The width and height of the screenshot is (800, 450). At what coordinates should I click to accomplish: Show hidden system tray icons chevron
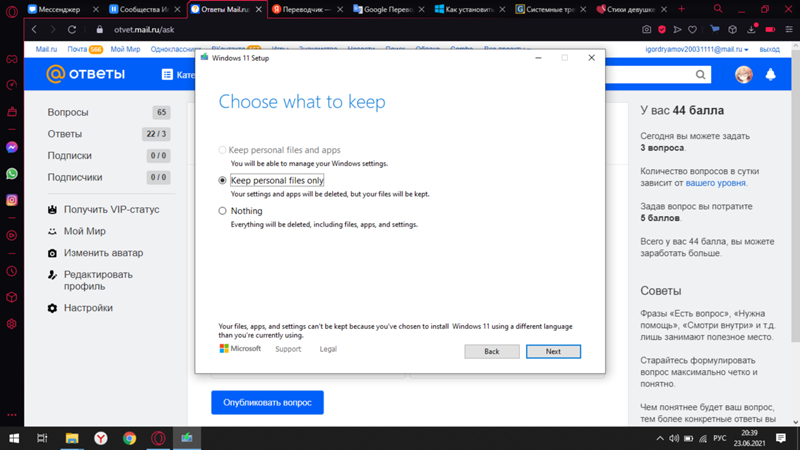point(660,438)
